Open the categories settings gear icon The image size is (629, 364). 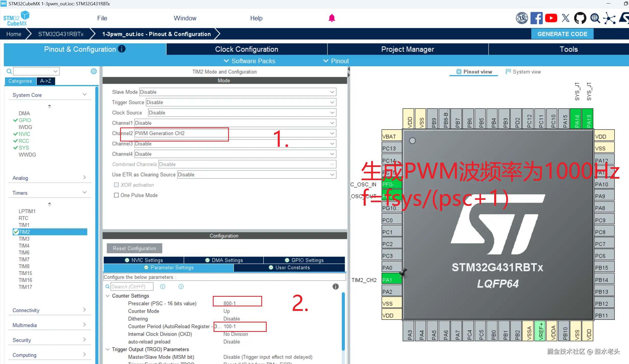94,71
